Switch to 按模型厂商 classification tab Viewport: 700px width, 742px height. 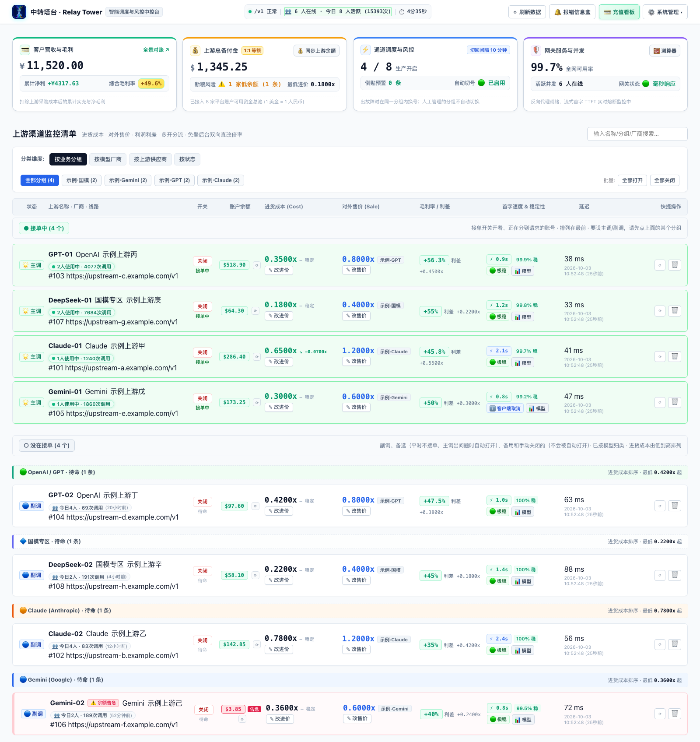[x=108, y=159]
